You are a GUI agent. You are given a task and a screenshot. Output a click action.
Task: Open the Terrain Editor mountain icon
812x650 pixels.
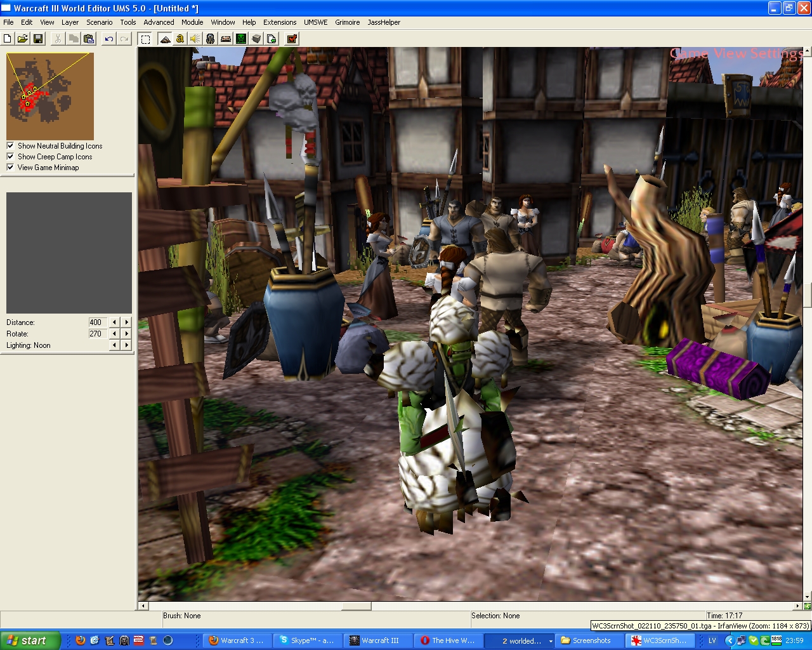[165, 39]
